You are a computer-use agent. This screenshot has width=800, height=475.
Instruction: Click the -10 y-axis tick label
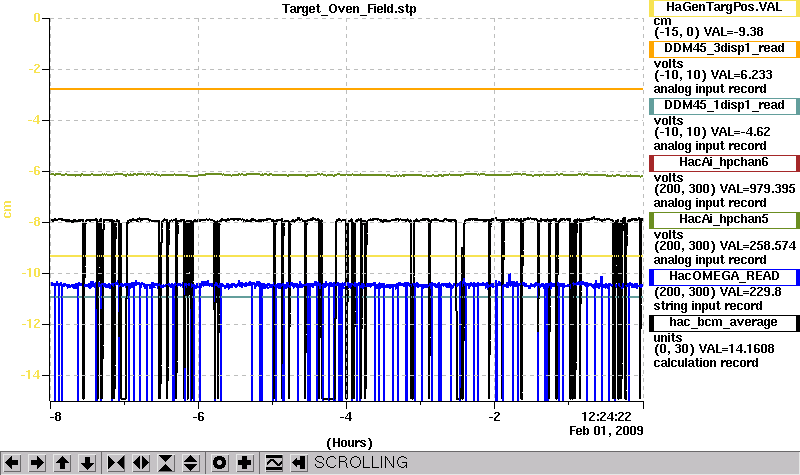(x=31, y=273)
